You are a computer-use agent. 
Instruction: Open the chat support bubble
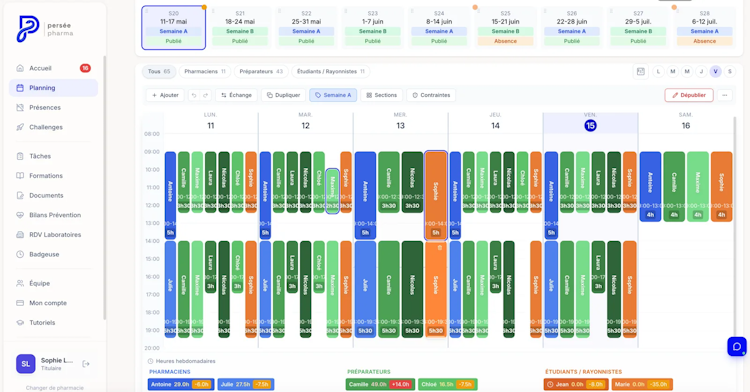(737, 347)
